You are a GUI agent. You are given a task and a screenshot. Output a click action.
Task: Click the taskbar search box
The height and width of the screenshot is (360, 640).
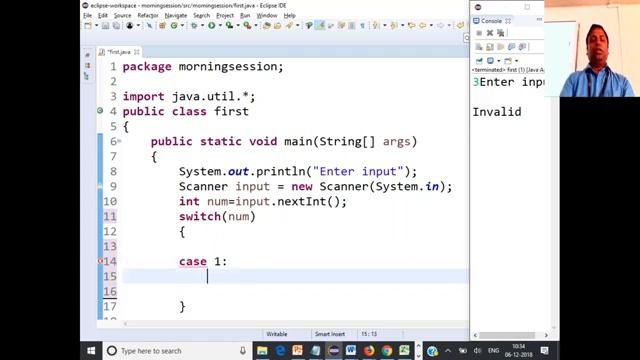(x=177, y=351)
